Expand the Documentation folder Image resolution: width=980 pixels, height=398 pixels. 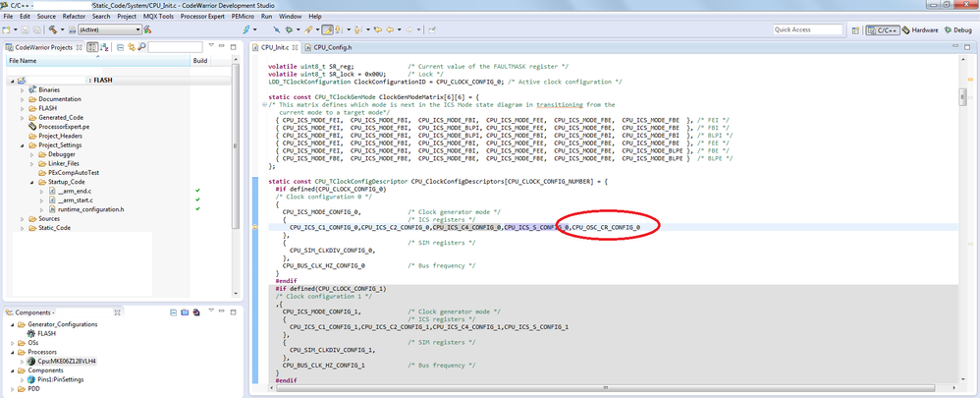(22, 99)
